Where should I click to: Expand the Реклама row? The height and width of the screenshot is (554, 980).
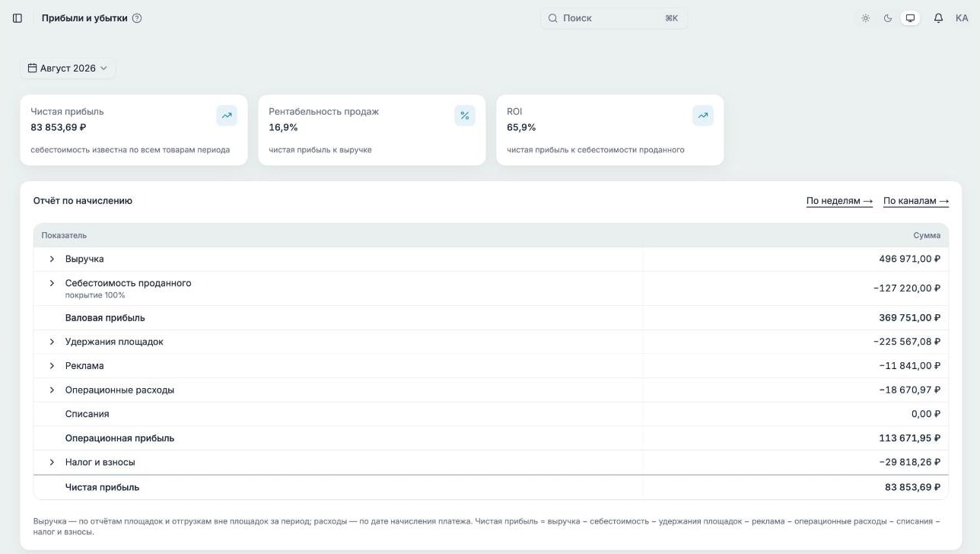(x=52, y=366)
